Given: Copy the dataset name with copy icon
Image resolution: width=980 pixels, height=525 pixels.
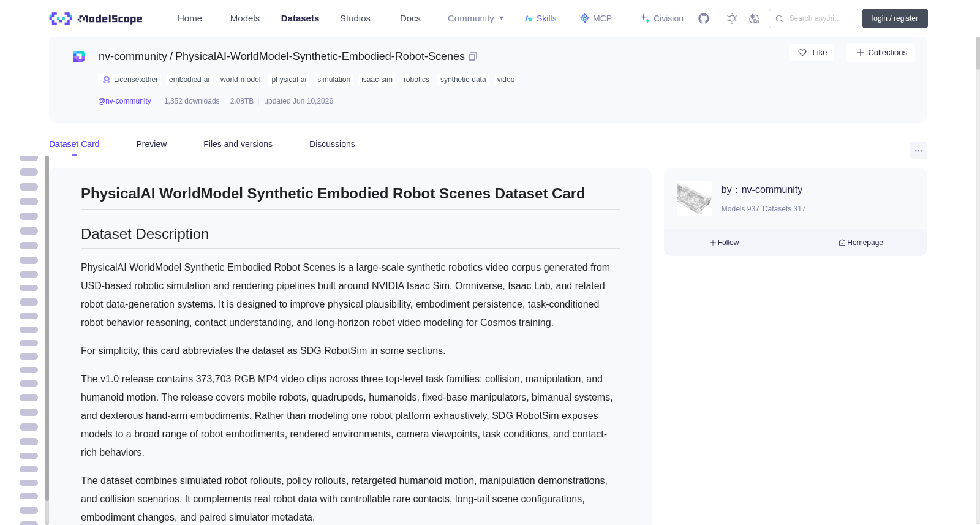Looking at the screenshot, I should point(473,56).
